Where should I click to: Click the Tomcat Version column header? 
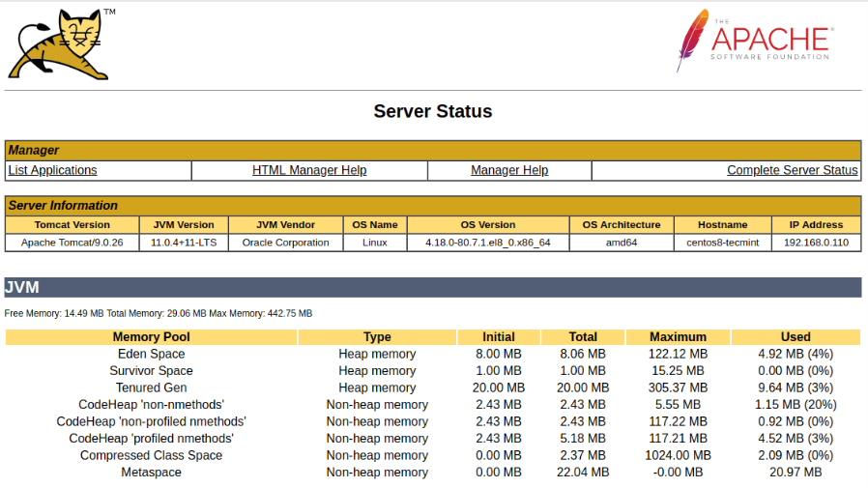pos(72,224)
